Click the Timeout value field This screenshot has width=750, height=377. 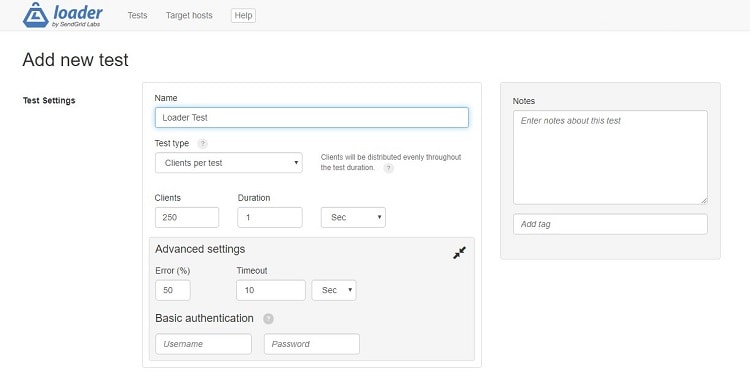pos(271,290)
